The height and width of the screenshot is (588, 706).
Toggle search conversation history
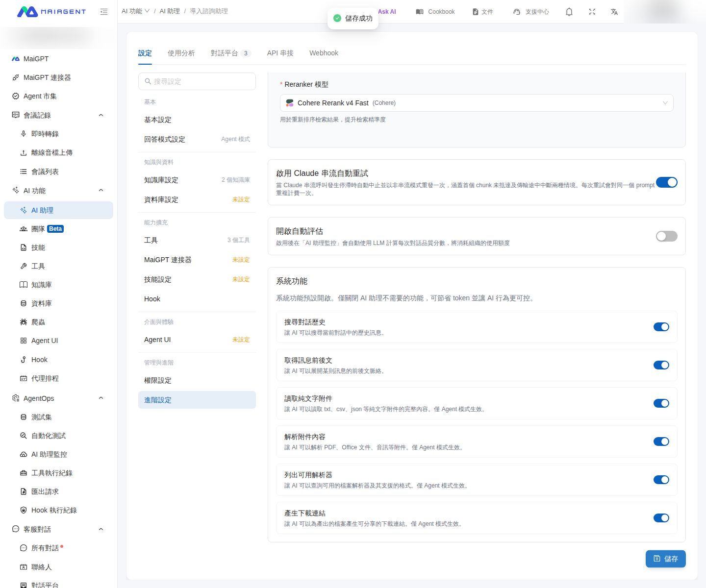[661, 327]
